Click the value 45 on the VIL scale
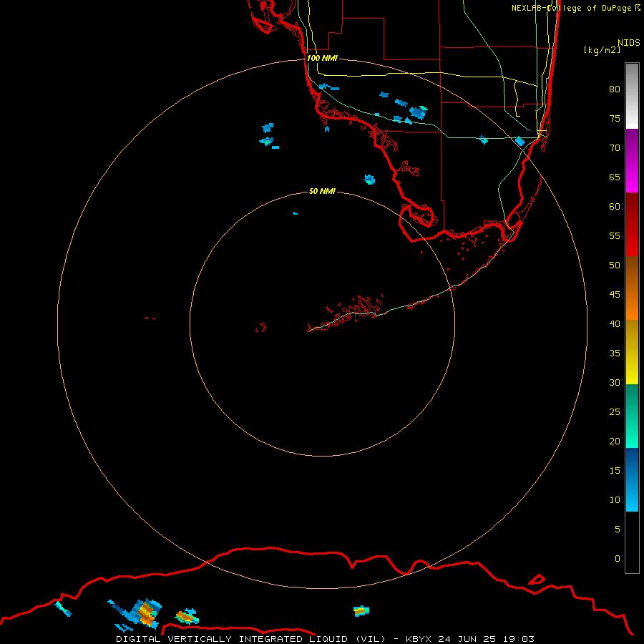The width and height of the screenshot is (644, 644). click(615, 295)
